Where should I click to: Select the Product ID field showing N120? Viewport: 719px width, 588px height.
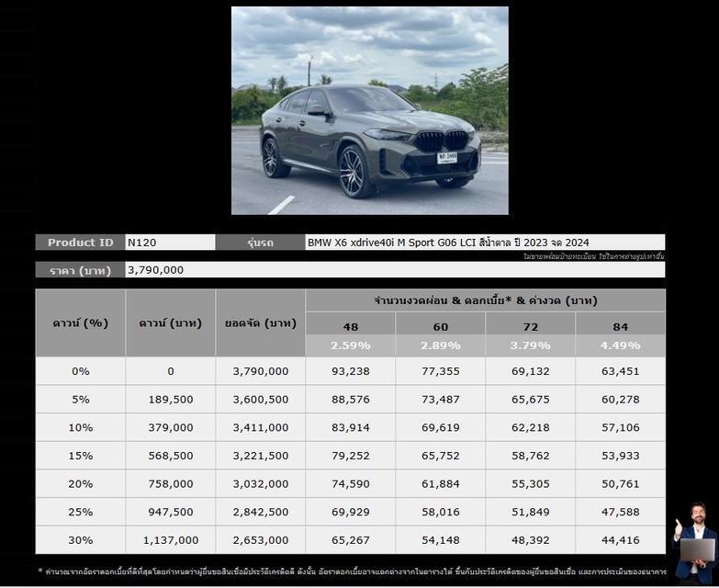tap(170, 243)
